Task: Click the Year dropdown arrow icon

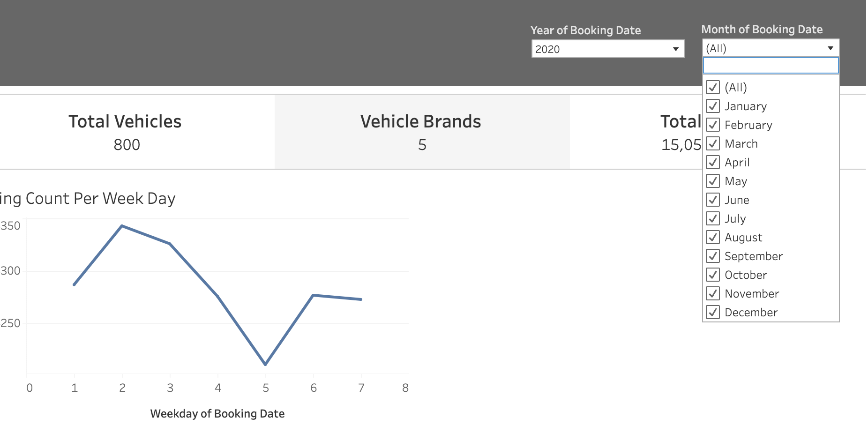Action: click(x=675, y=49)
